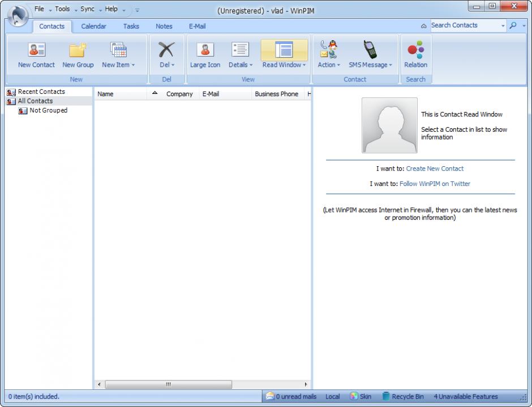Sort by the Company column header
532x407 pixels.
click(x=179, y=94)
